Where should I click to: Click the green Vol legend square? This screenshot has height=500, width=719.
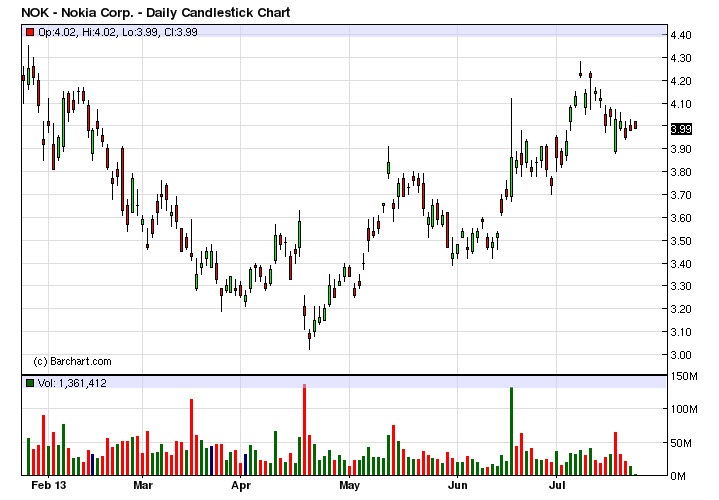30,383
